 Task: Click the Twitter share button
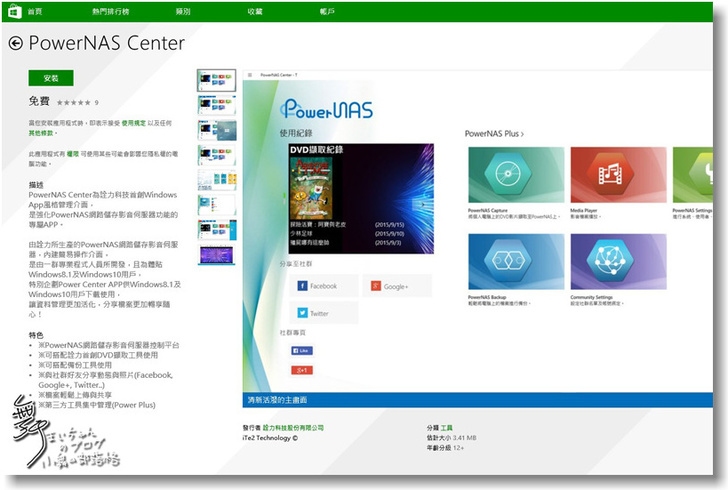point(324,313)
